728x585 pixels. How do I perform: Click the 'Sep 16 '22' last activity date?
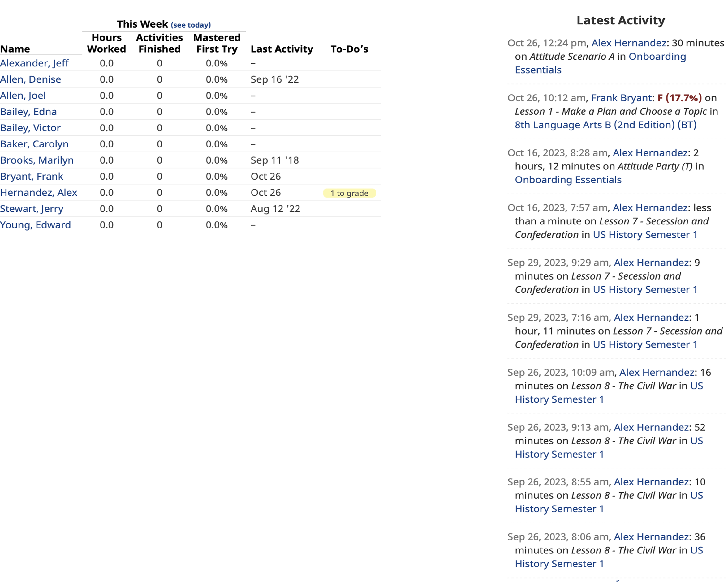(x=274, y=80)
